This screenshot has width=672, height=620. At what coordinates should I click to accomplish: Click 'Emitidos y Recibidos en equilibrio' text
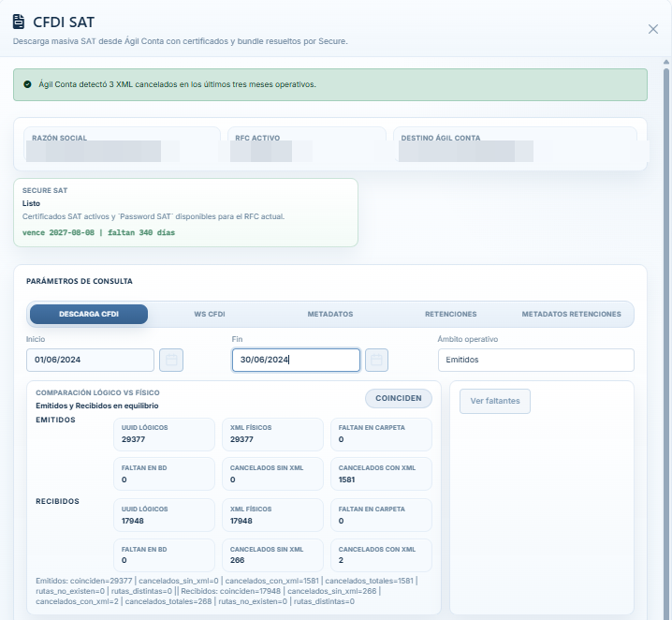[x=97, y=406]
